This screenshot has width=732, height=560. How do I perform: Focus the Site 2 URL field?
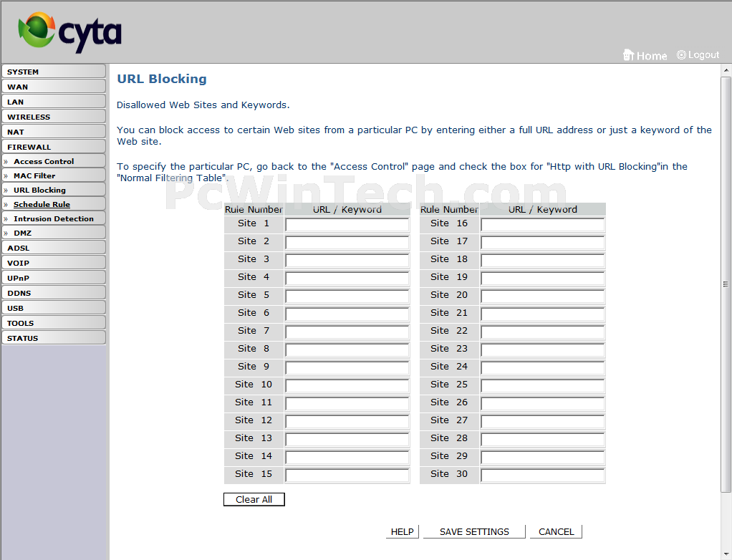[x=347, y=243]
